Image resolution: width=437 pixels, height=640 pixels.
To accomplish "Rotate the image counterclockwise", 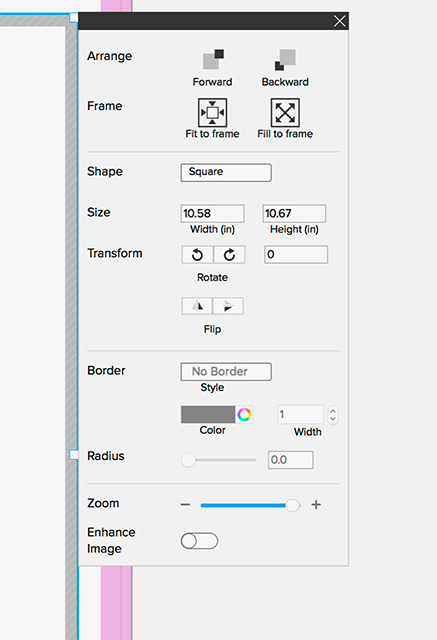I will tap(197, 255).
